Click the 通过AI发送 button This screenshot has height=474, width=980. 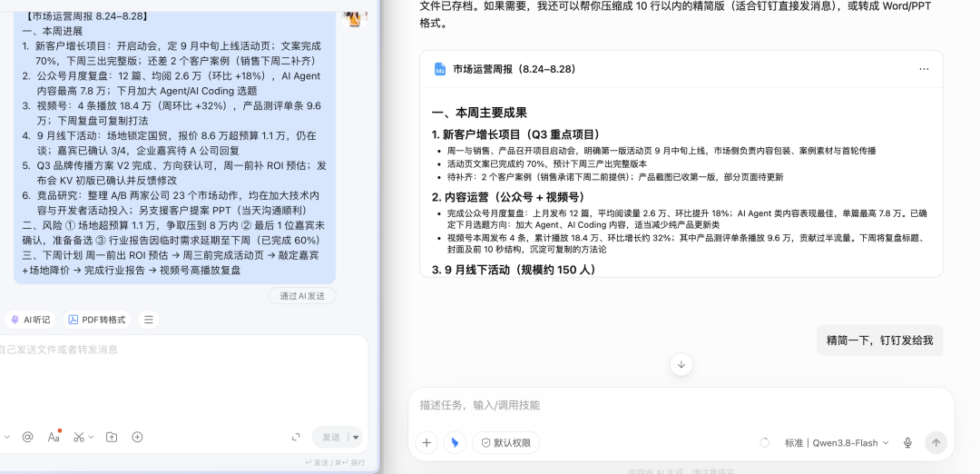tap(302, 296)
